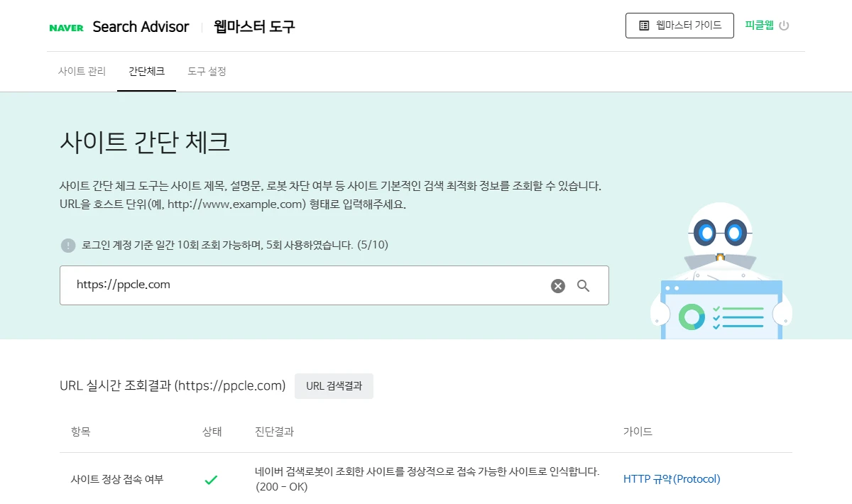Open the URL 검색결과 button
The image size is (852, 504).
[334, 386]
